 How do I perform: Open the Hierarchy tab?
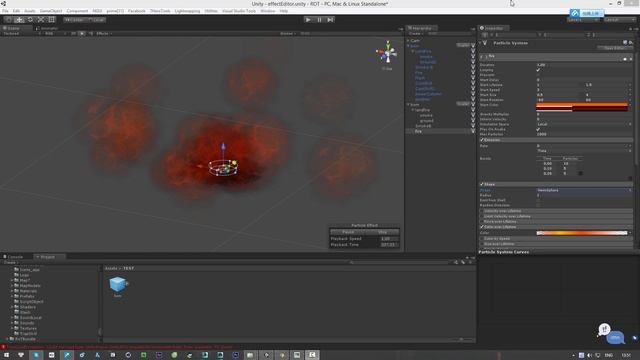(422, 28)
